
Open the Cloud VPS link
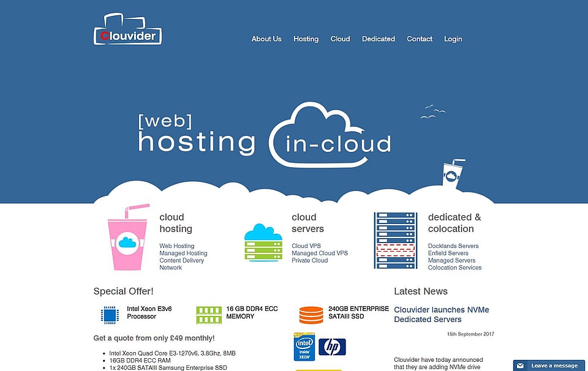(x=306, y=246)
